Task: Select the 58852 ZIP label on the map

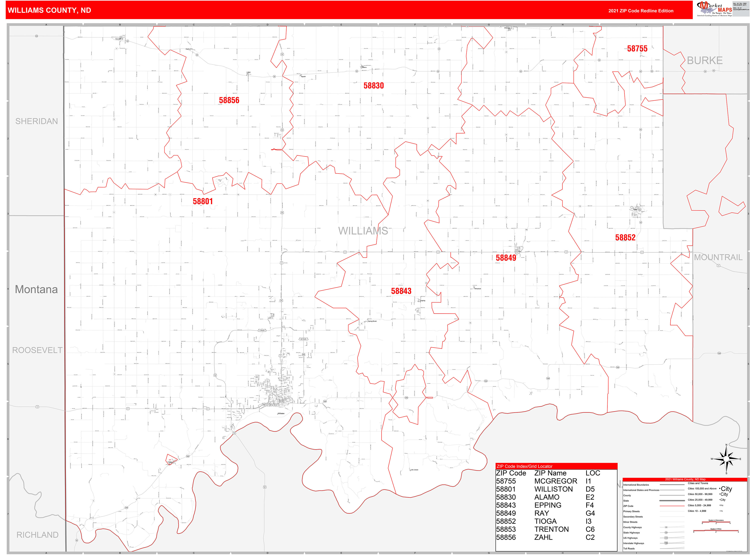Action: point(625,238)
